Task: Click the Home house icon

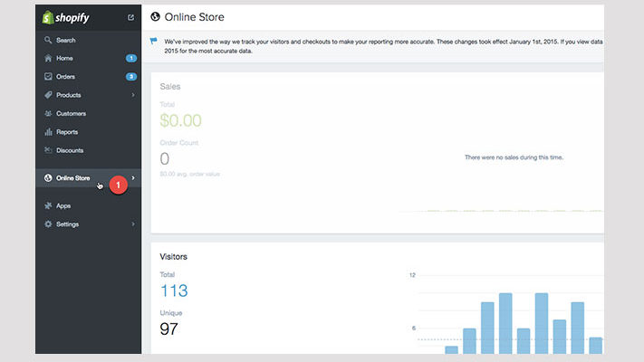Action: click(x=48, y=58)
